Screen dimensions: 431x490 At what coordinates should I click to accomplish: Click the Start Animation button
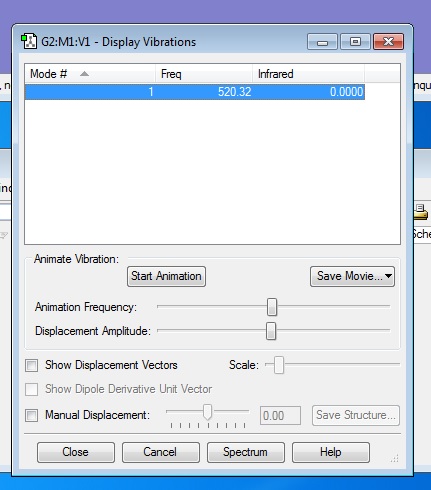pos(166,276)
